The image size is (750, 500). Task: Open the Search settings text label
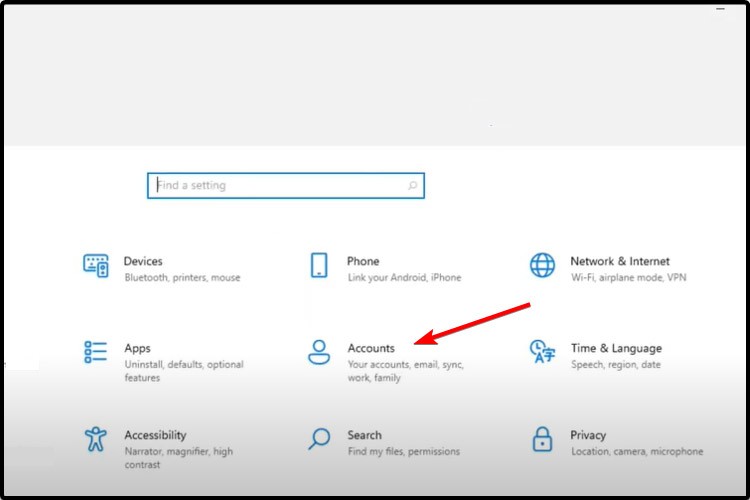pyautogui.click(x=365, y=435)
